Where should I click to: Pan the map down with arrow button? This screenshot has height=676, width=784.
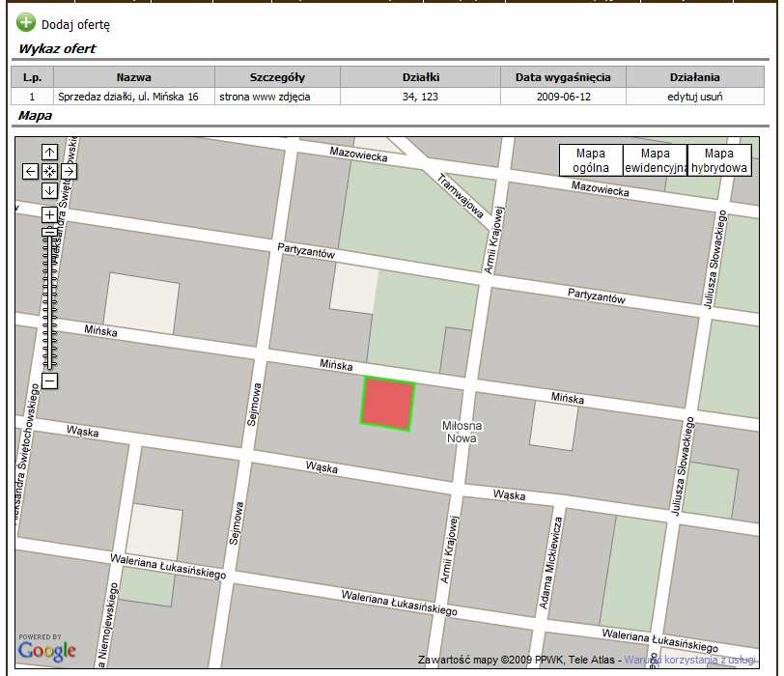click(x=49, y=190)
